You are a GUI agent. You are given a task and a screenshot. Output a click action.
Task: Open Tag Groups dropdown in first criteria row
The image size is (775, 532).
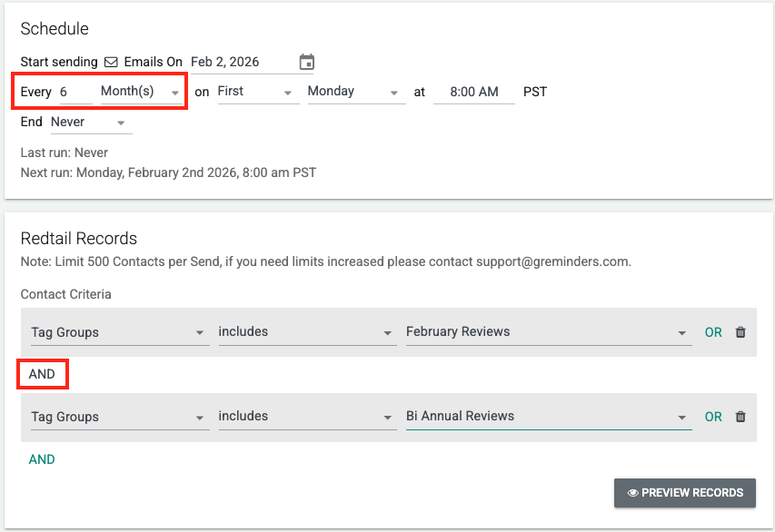[118, 332]
